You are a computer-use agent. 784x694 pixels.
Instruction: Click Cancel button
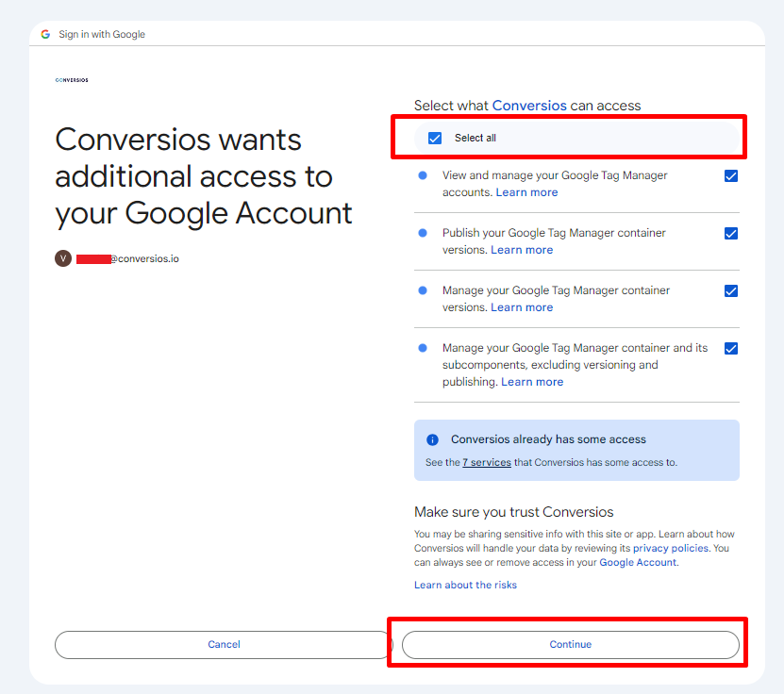click(224, 645)
